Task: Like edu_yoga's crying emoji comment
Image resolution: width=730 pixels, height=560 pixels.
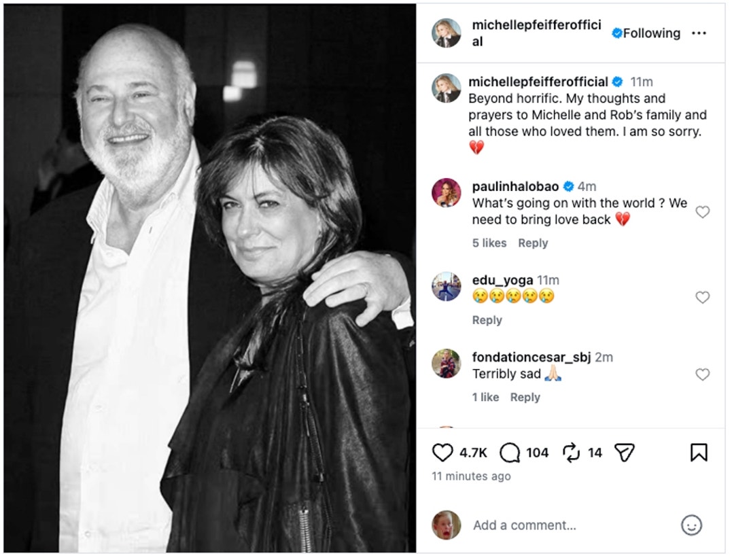Action: pyautogui.click(x=702, y=298)
